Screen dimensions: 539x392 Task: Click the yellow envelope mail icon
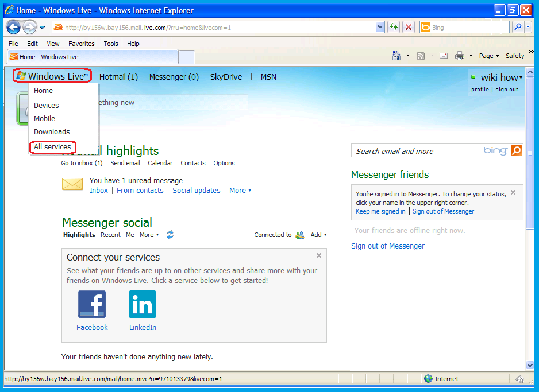[x=72, y=184]
